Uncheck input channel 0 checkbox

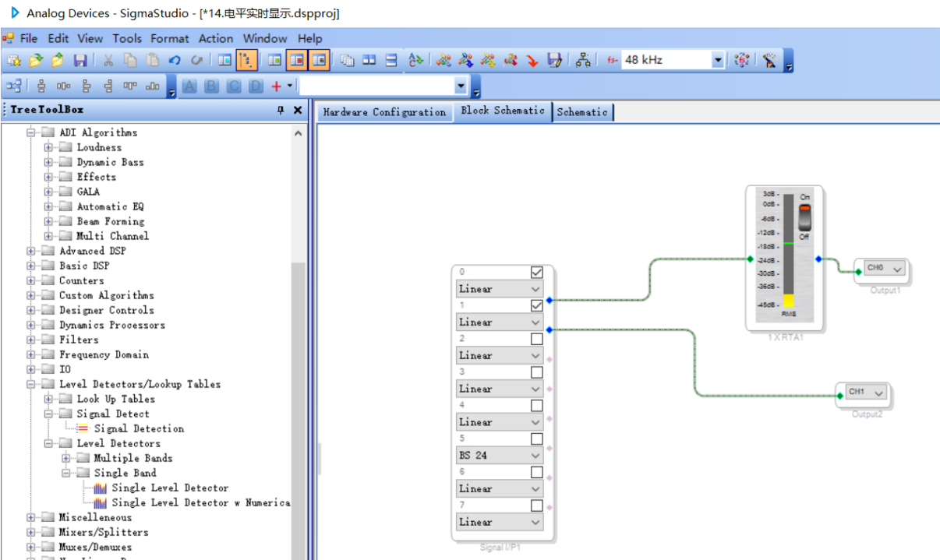point(536,272)
